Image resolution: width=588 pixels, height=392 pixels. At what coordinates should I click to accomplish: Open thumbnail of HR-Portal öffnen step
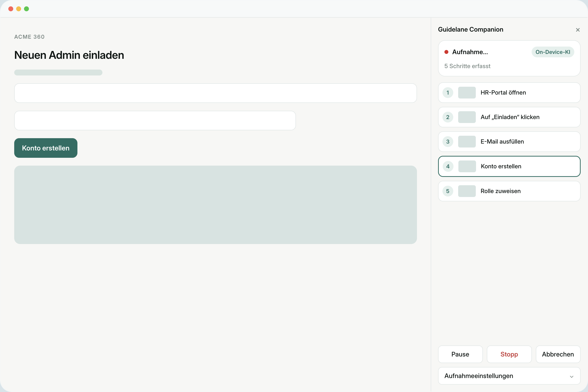(x=467, y=93)
